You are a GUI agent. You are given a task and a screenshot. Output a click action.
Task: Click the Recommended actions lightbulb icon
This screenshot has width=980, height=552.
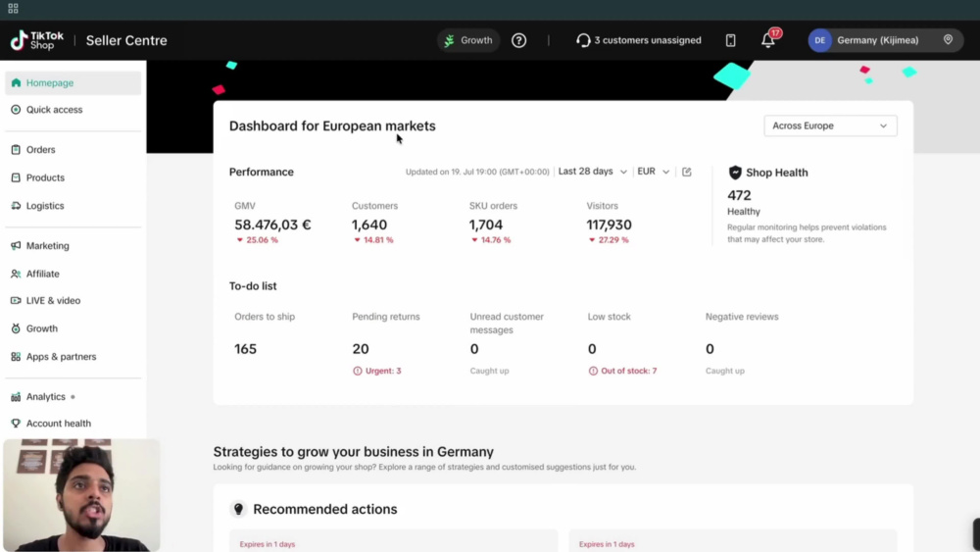[238, 509]
